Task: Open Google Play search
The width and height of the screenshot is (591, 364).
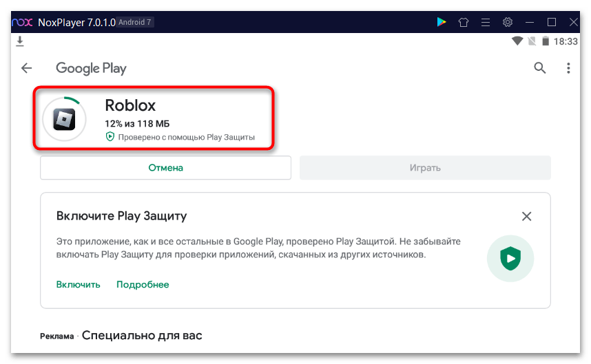Action: point(540,67)
